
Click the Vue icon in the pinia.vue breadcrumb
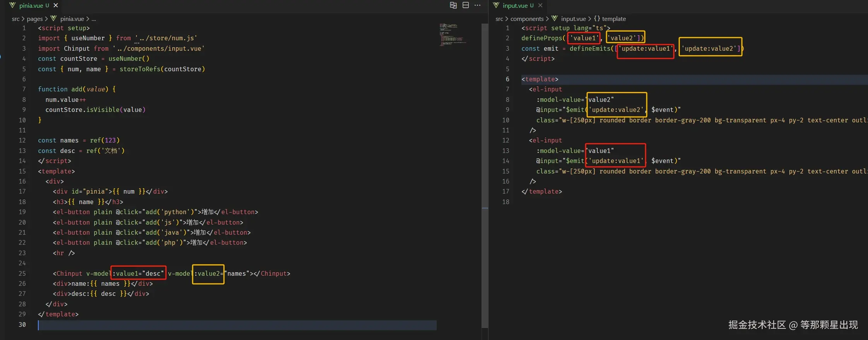pos(53,18)
